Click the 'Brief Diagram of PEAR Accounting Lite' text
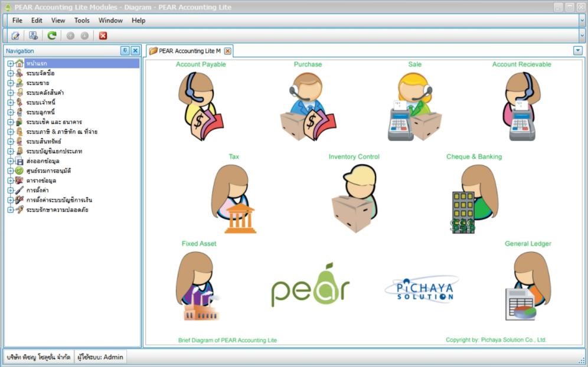 click(x=227, y=340)
